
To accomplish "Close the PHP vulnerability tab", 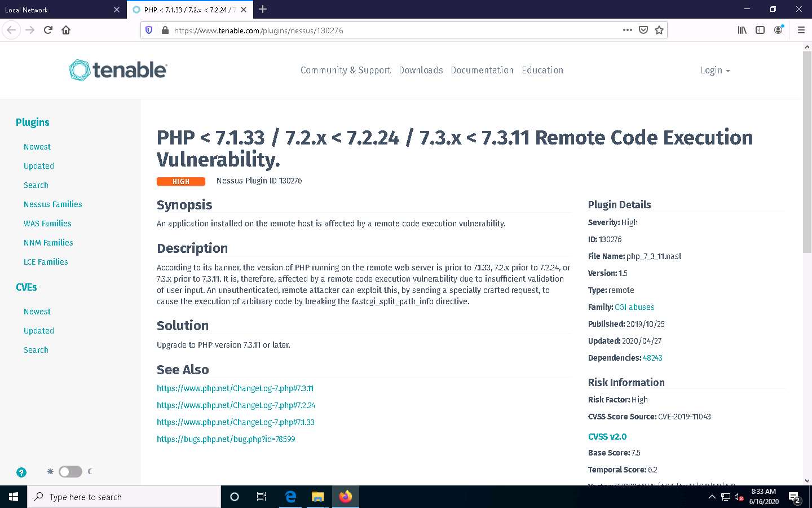I will pyautogui.click(x=243, y=10).
